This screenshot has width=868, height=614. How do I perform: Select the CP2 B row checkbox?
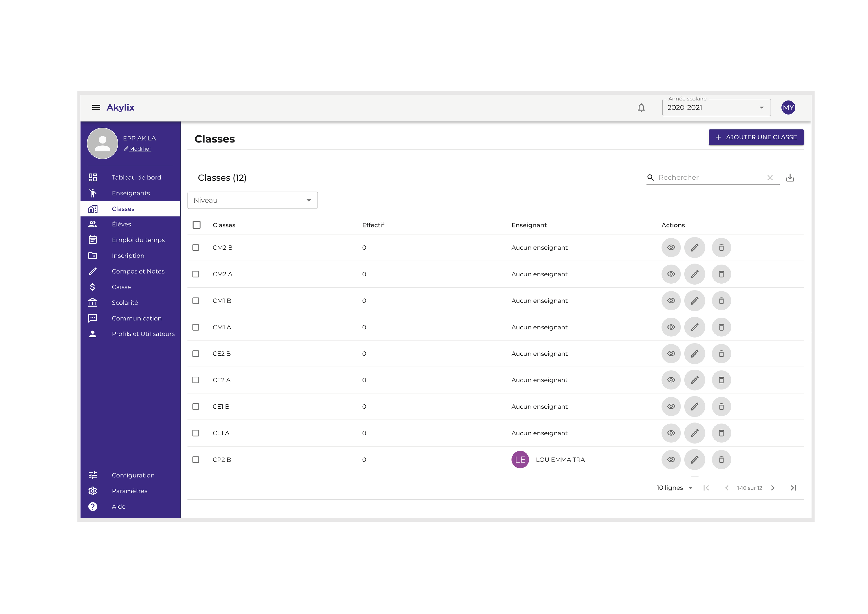click(x=195, y=460)
